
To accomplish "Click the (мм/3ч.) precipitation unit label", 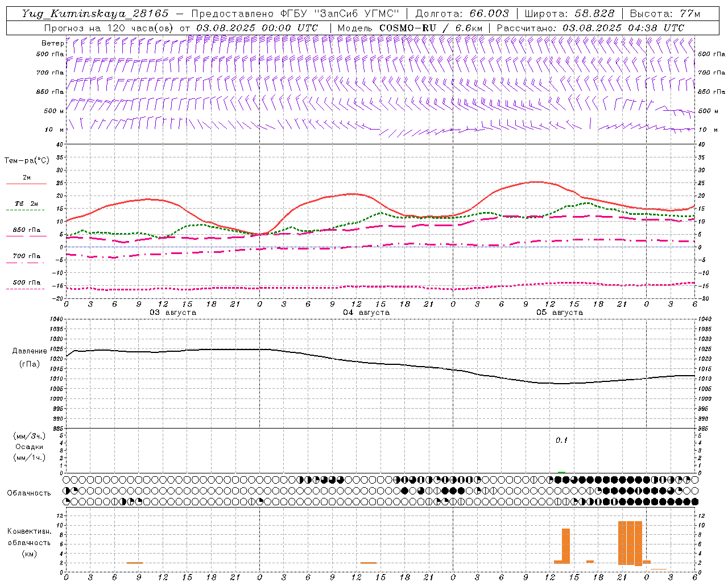I will pyautogui.click(x=30, y=436).
